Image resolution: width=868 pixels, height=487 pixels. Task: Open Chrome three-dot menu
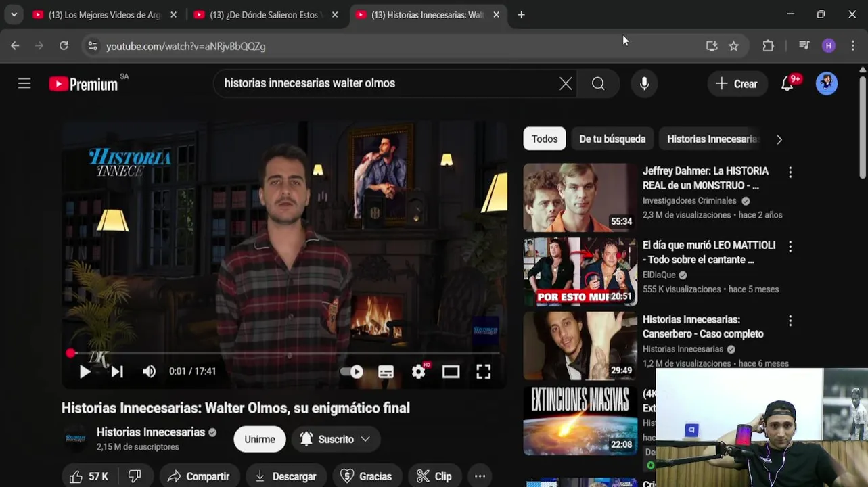tap(852, 46)
